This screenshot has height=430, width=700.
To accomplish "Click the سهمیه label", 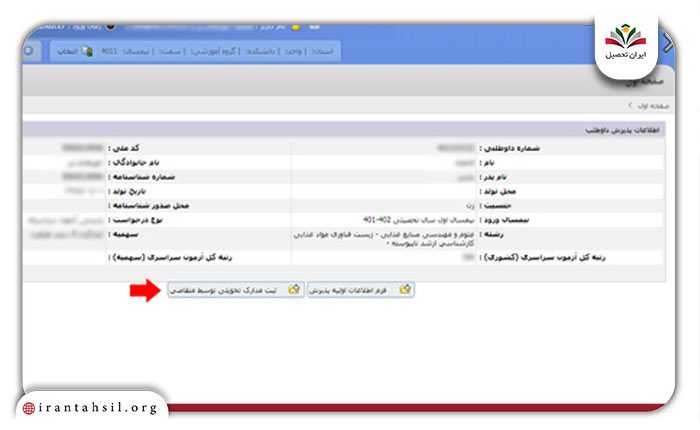I will pos(123,234).
